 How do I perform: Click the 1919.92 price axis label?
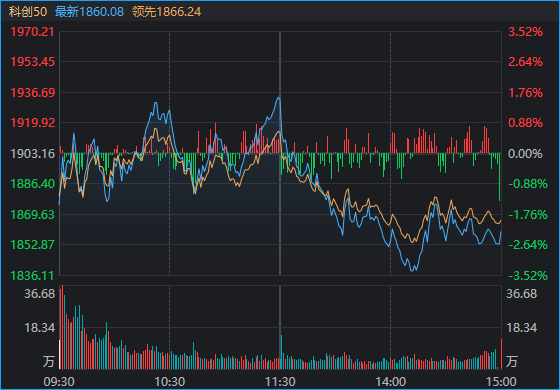click(x=32, y=123)
